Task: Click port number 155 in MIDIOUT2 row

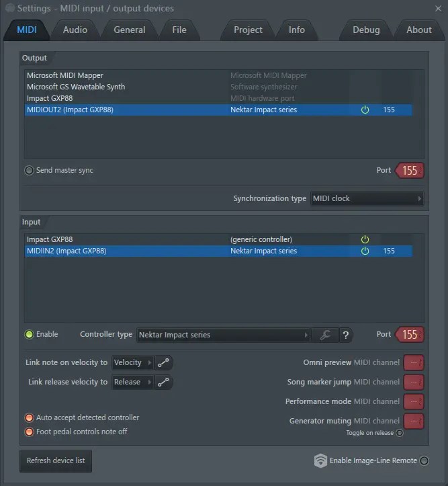Action: [x=389, y=110]
